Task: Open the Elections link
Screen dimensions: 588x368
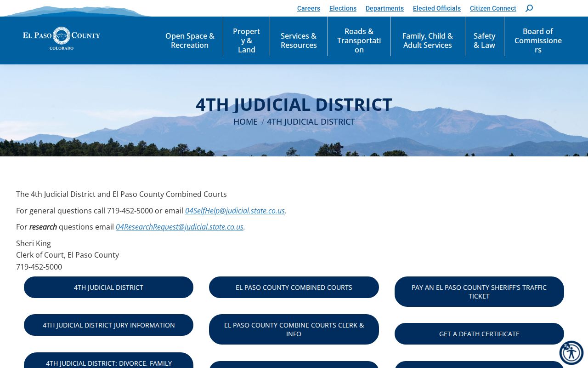Action: coord(343,8)
